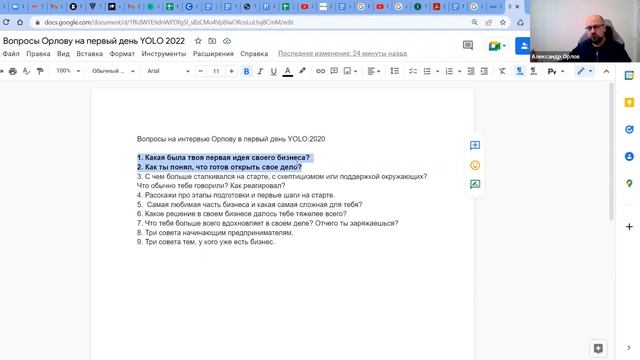Open Google Tasks in the side panel
This screenshot has width=640, height=360.
pyautogui.click(x=629, y=129)
